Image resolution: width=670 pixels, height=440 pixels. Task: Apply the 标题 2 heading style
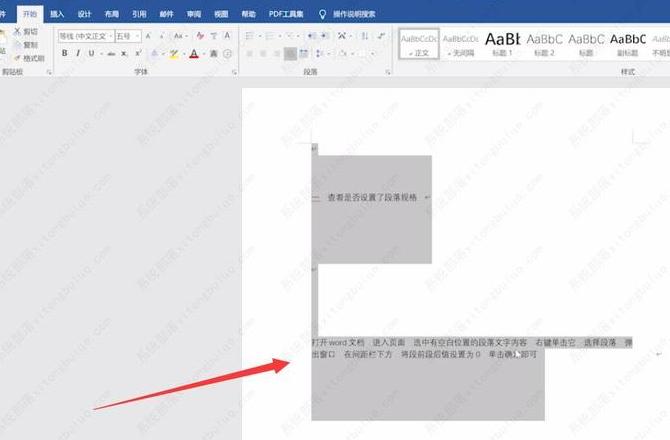[544, 44]
